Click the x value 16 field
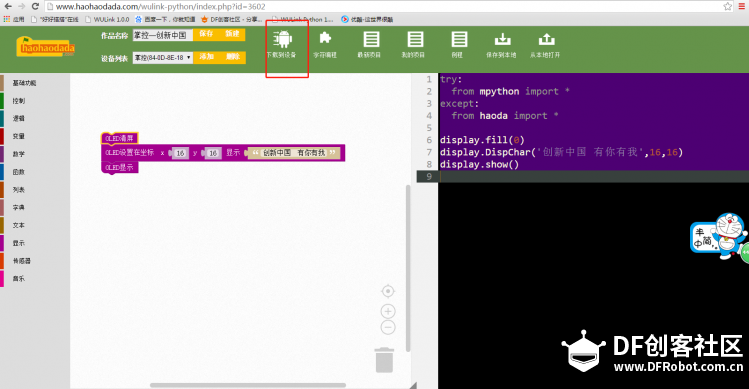The height and width of the screenshot is (389, 749). tap(180, 153)
